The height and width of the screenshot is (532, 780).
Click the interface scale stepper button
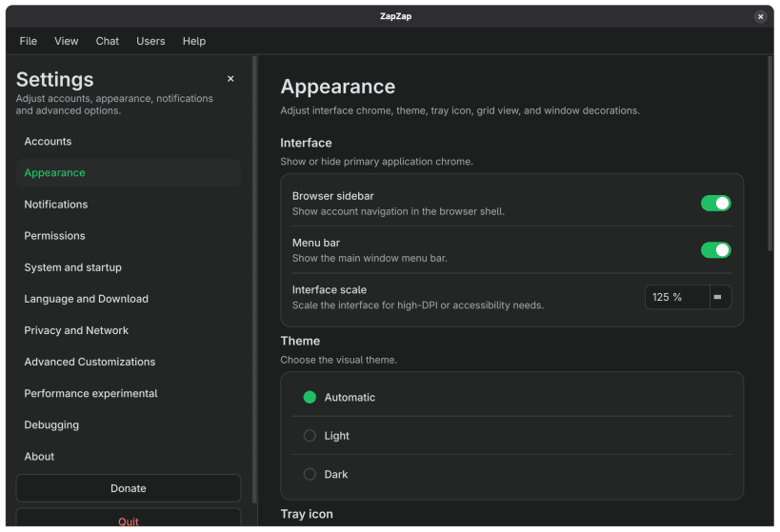point(720,297)
